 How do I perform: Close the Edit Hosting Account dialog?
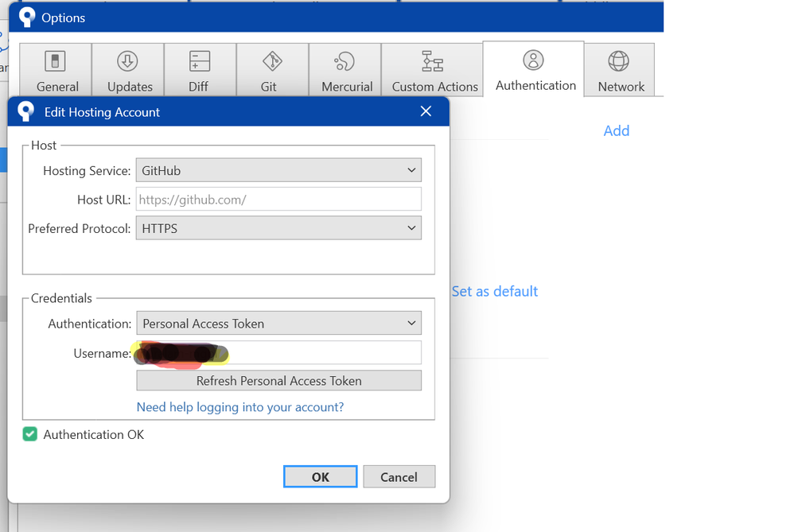pyautogui.click(x=426, y=111)
